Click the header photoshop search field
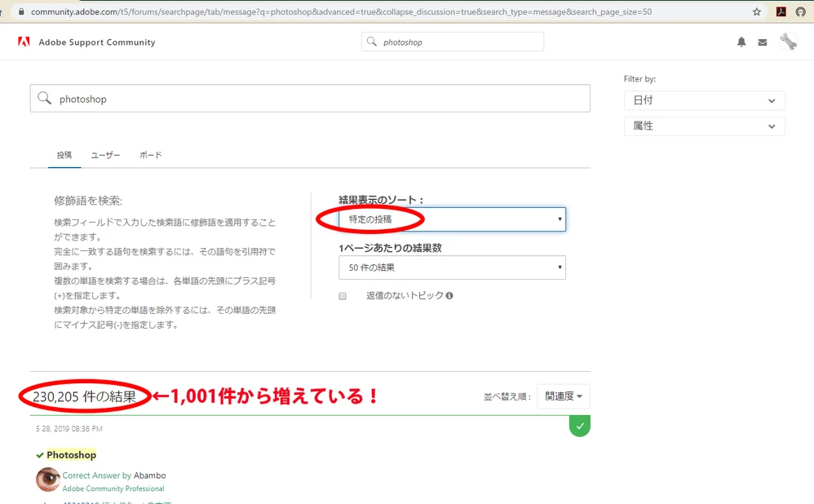 click(x=452, y=42)
